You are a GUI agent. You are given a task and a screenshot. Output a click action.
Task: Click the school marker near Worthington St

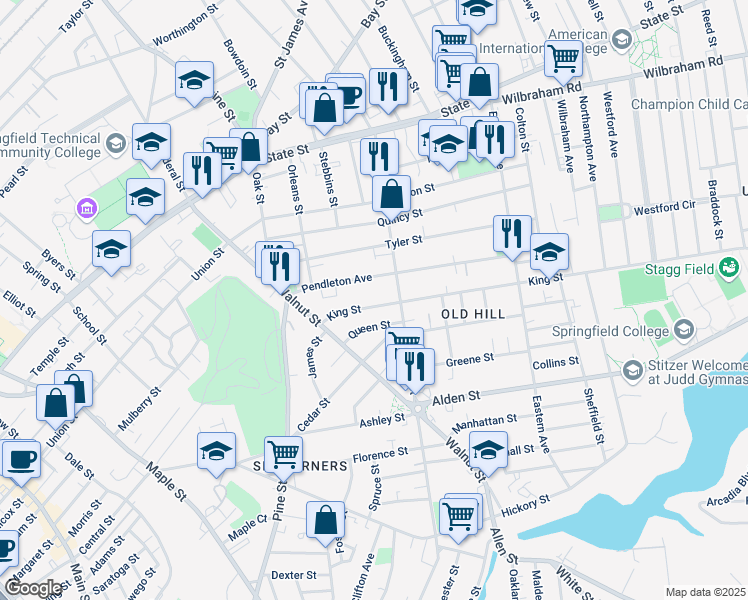pos(194,81)
